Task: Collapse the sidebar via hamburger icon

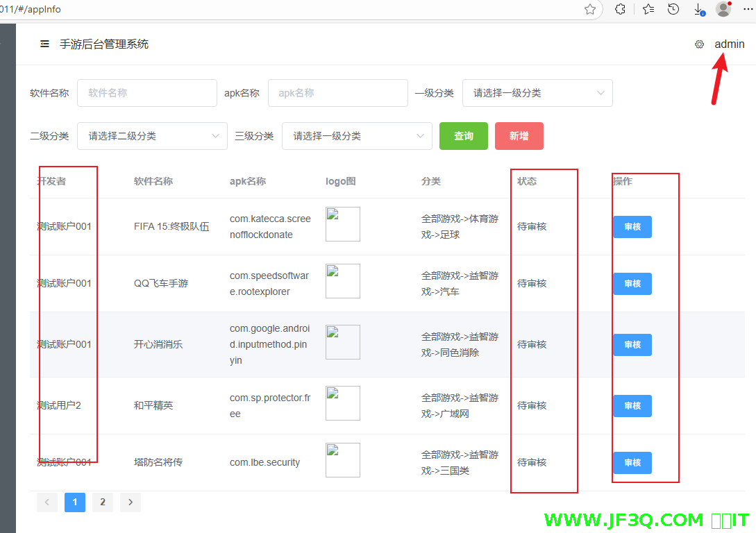Action: pyautogui.click(x=44, y=43)
